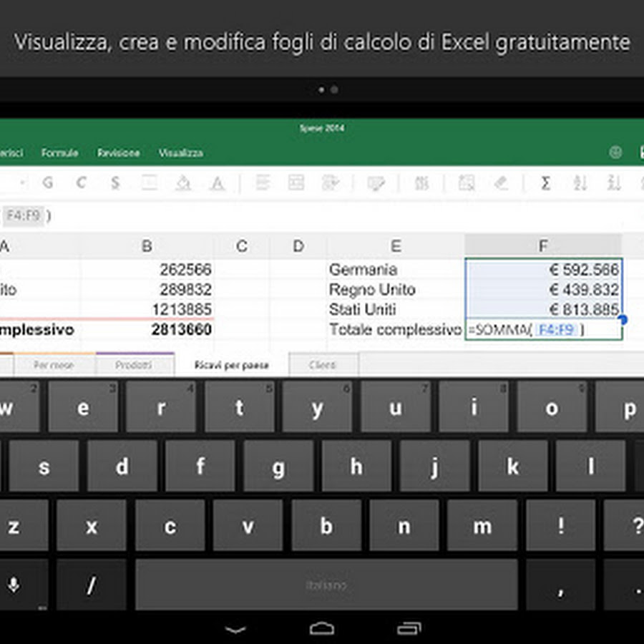
Task: Select column header F
Action: click(543, 246)
